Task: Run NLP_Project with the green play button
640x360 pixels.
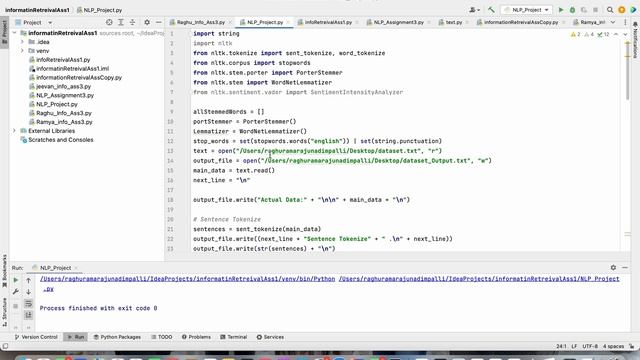Action: click(561, 10)
